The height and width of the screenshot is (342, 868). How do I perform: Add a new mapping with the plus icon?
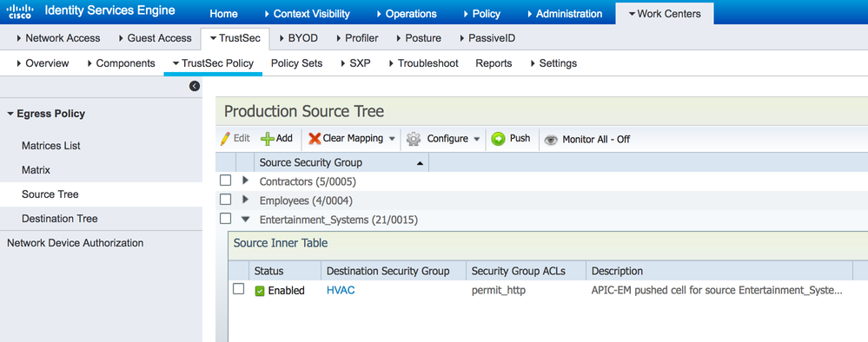pyautogui.click(x=268, y=138)
